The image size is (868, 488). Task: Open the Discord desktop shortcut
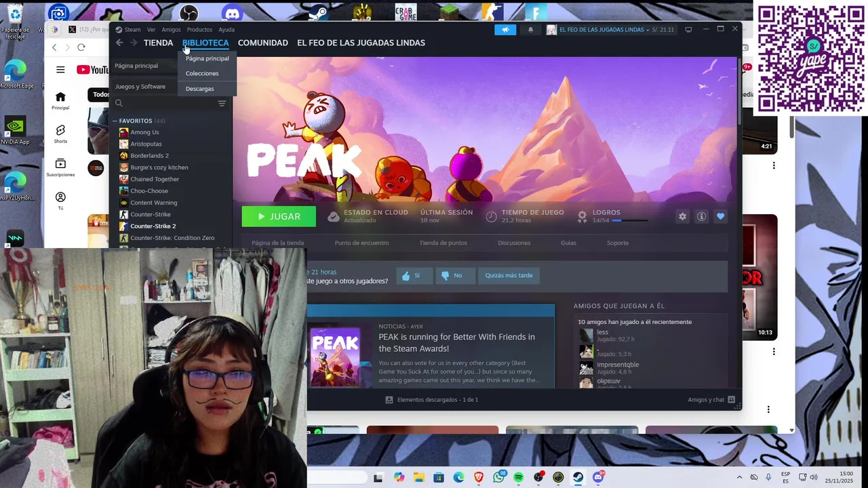coord(233,12)
